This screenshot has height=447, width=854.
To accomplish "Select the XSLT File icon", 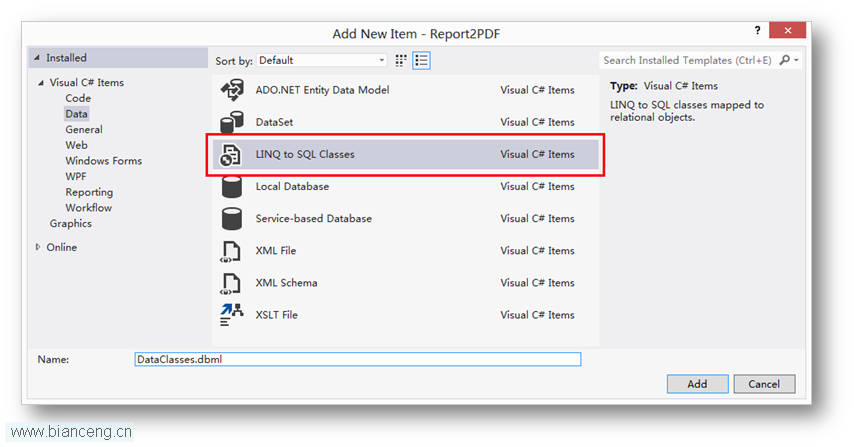I will coord(231,315).
